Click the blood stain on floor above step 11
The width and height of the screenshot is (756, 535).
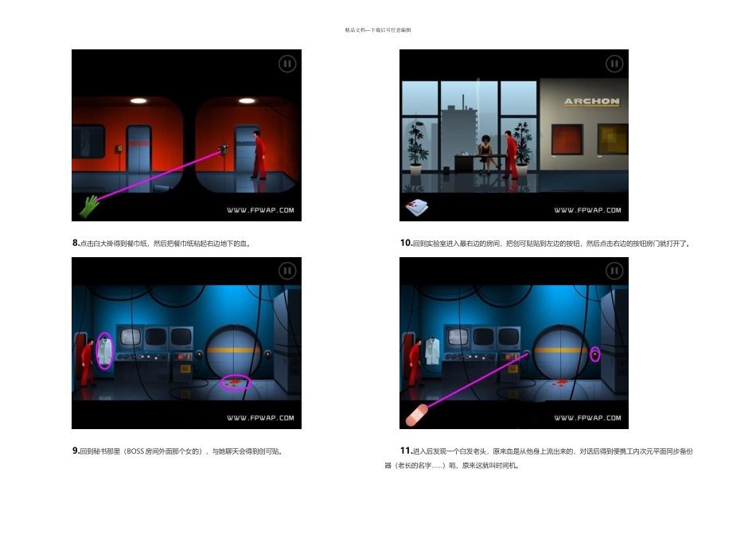(561, 384)
